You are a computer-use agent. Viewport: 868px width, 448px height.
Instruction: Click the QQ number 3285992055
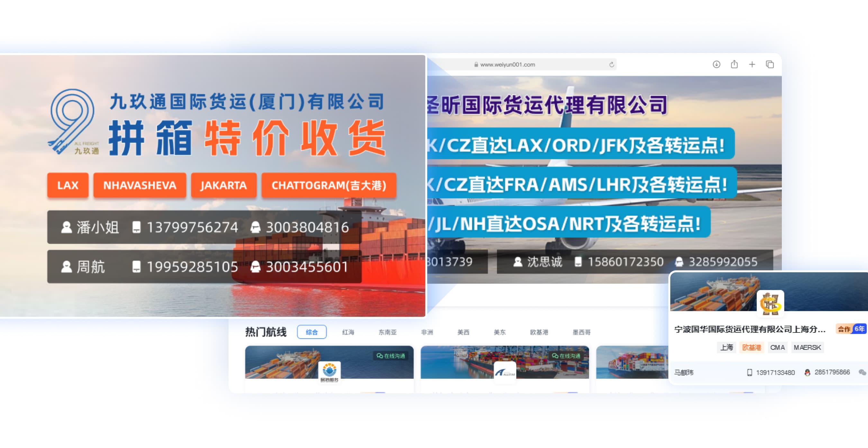[x=723, y=262]
